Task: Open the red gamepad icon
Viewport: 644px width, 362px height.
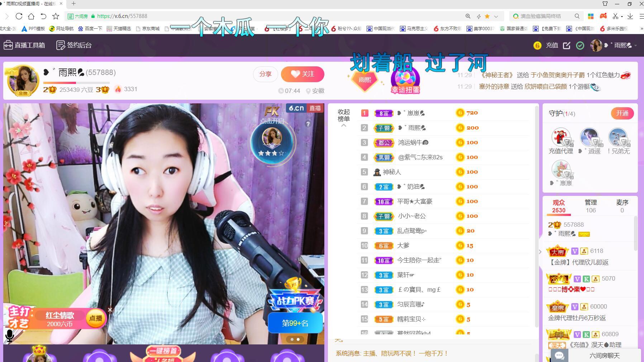Action: (x=604, y=16)
